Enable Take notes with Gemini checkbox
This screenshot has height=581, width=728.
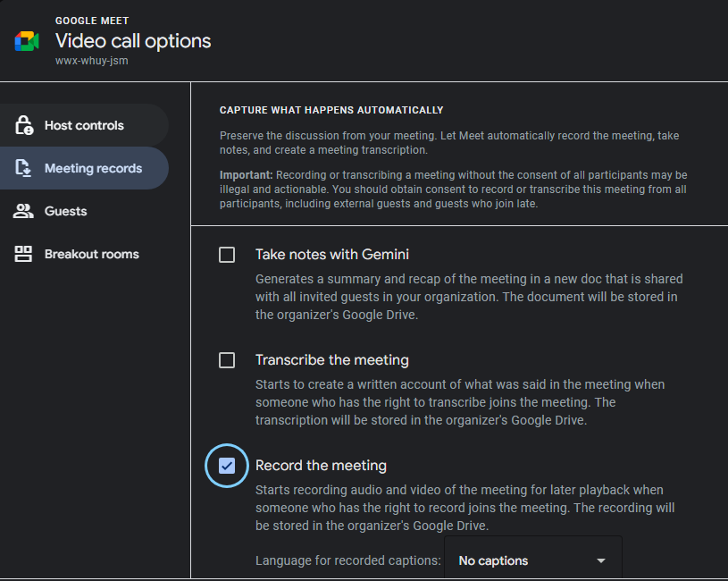(227, 255)
